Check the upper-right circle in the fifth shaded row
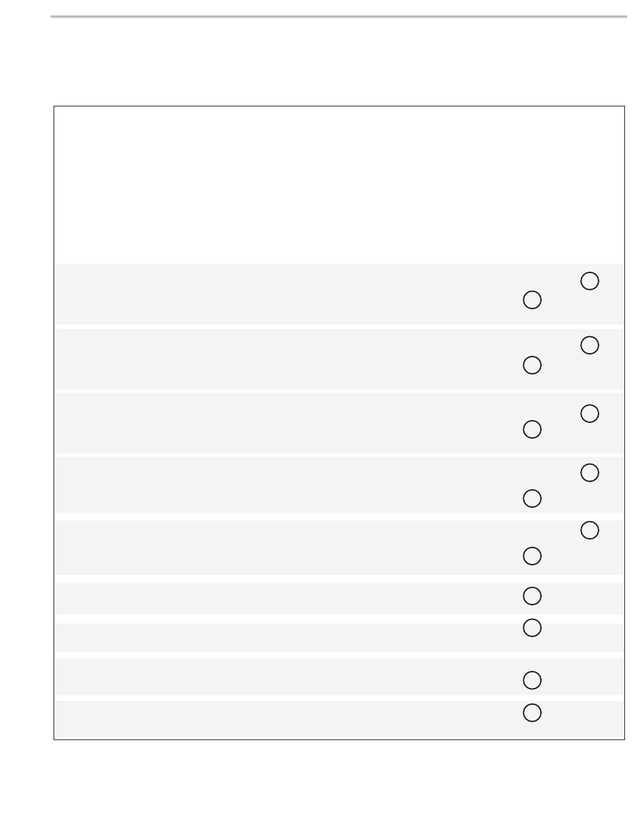644x814 pixels. [x=590, y=531]
